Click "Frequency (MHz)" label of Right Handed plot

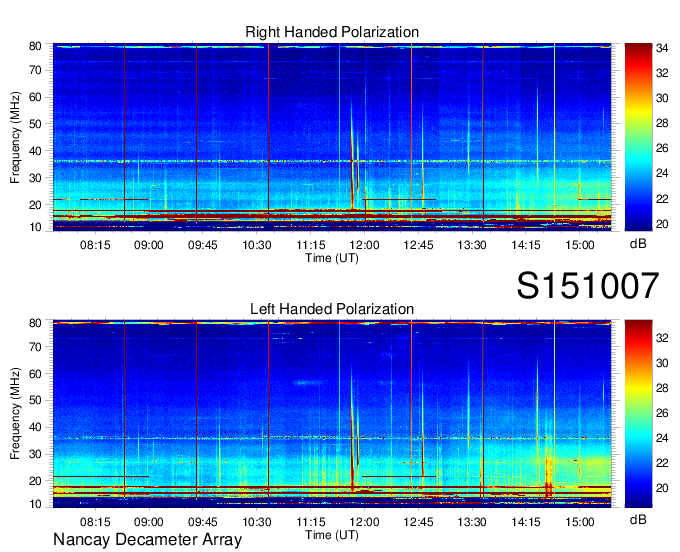(x=15, y=137)
